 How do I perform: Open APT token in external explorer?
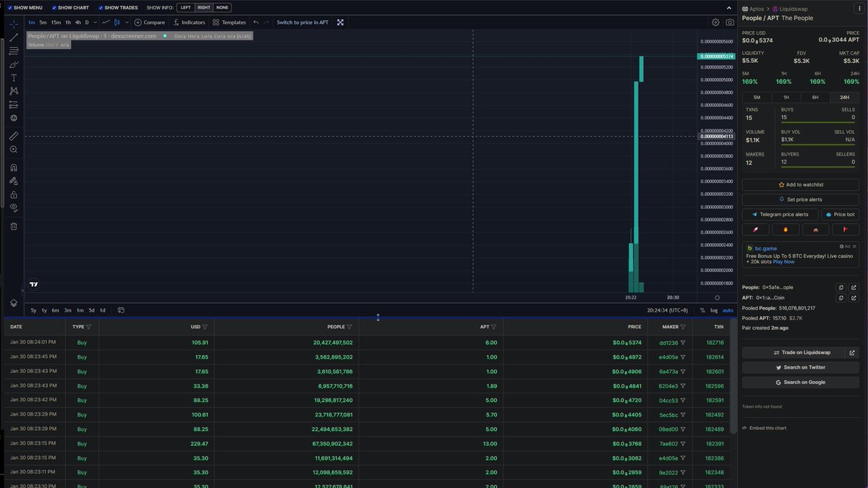click(854, 297)
